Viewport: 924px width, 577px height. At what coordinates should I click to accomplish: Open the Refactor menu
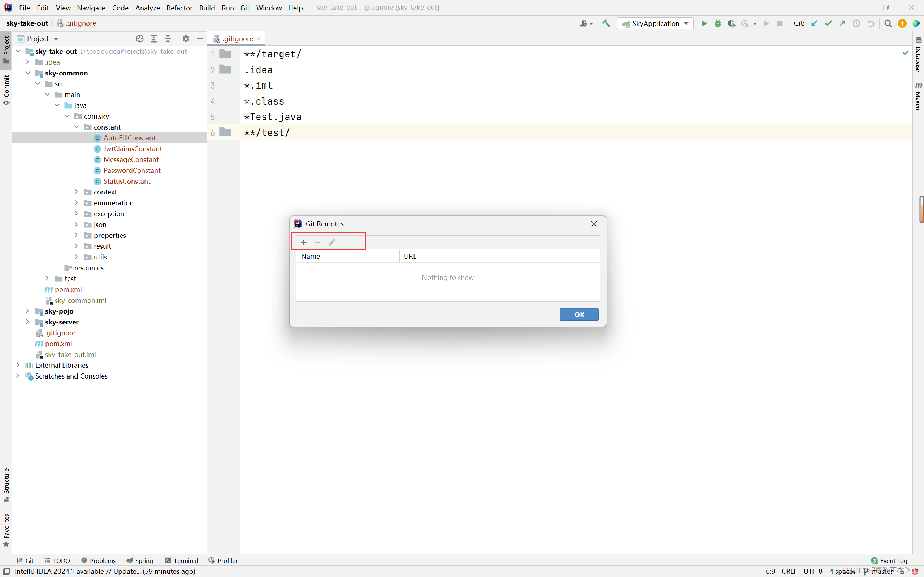(x=179, y=8)
